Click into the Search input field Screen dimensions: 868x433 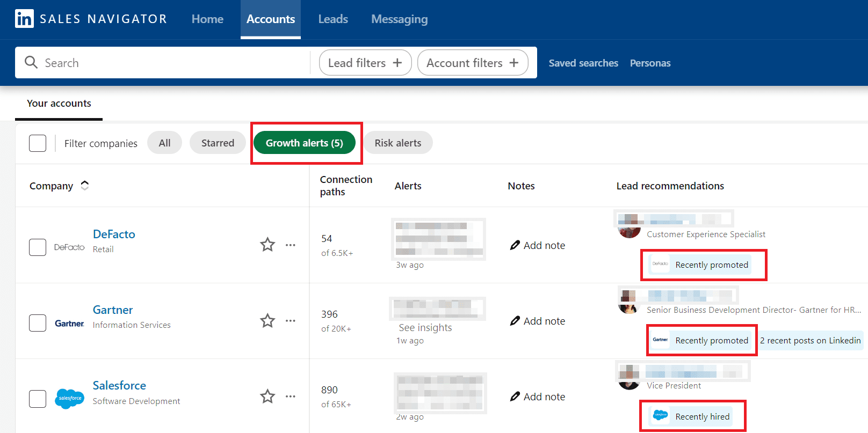click(x=172, y=63)
